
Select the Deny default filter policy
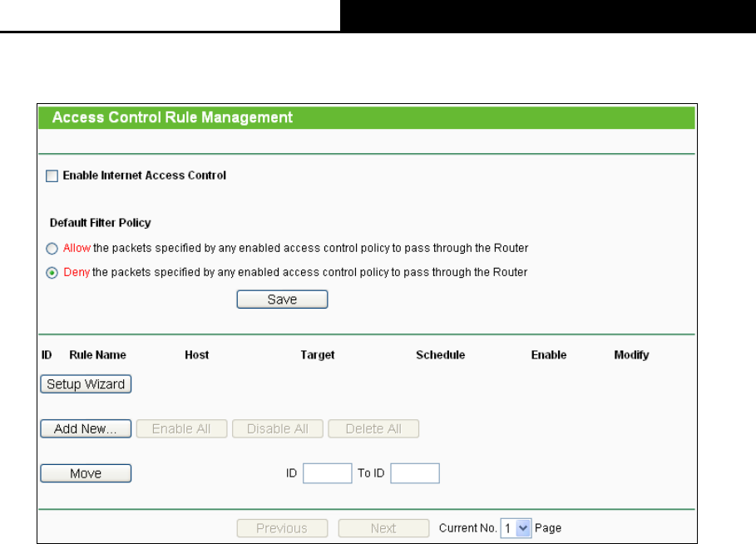pos(52,273)
